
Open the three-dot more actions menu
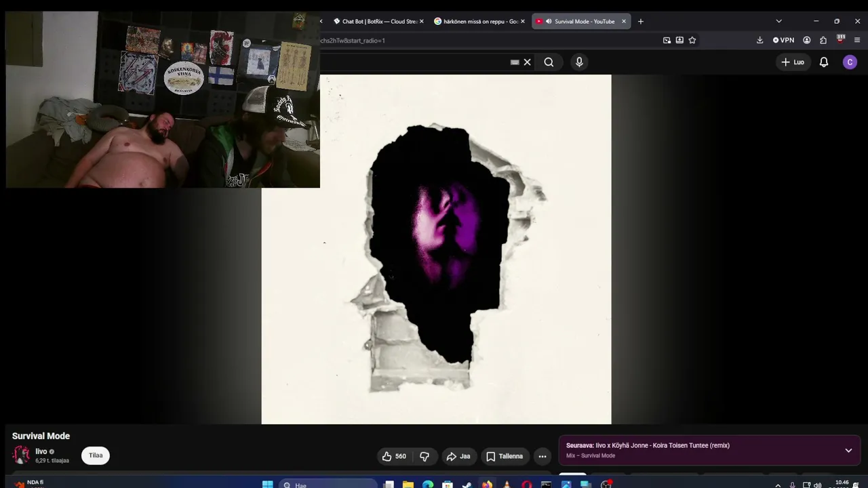pyautogui.click(x=542, y=456)
